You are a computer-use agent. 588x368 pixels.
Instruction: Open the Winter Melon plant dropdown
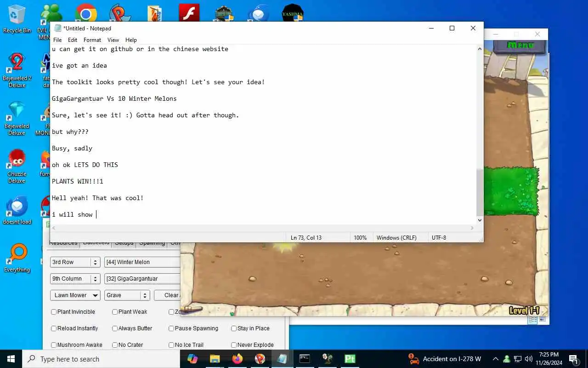(x=142, y=262)
